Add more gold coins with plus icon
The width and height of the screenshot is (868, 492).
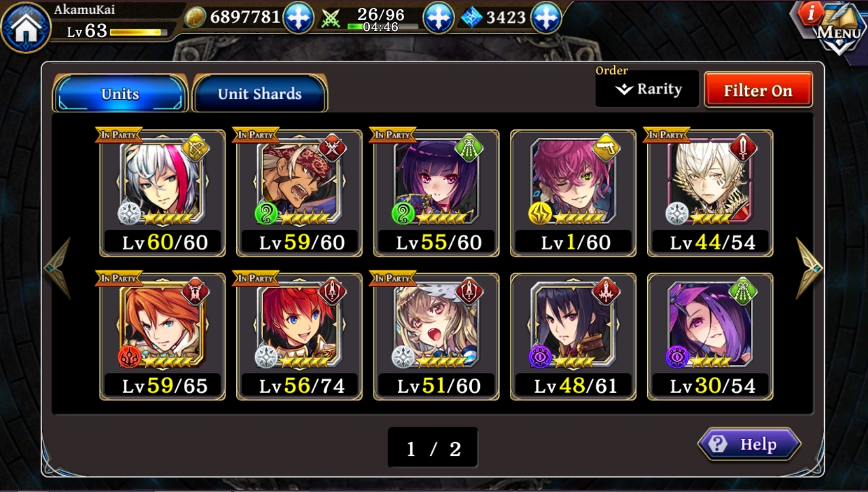pos(298,18)
